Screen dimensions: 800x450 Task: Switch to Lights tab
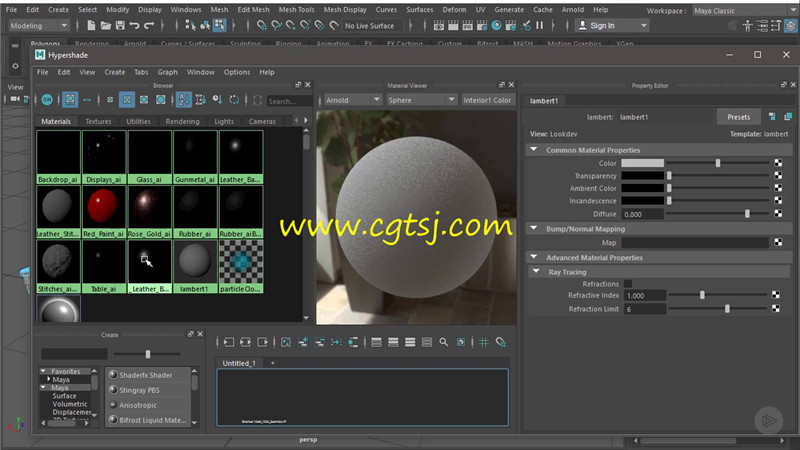[224, 121]
